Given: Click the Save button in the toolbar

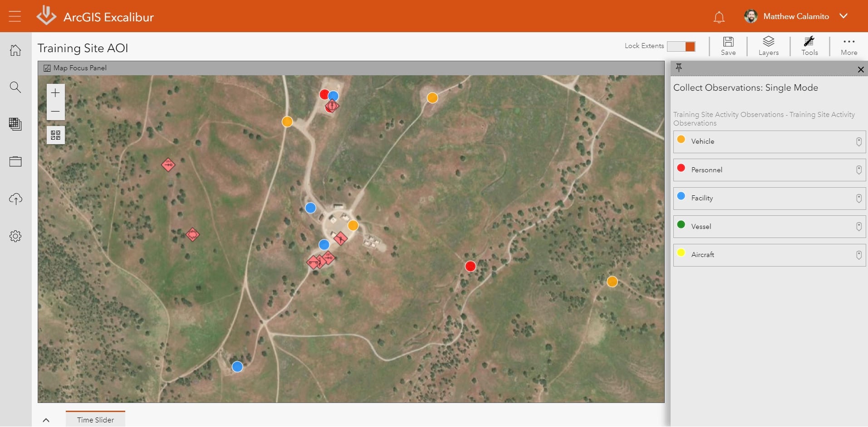Looking at the screenshot, I should (x=728, y=45).
